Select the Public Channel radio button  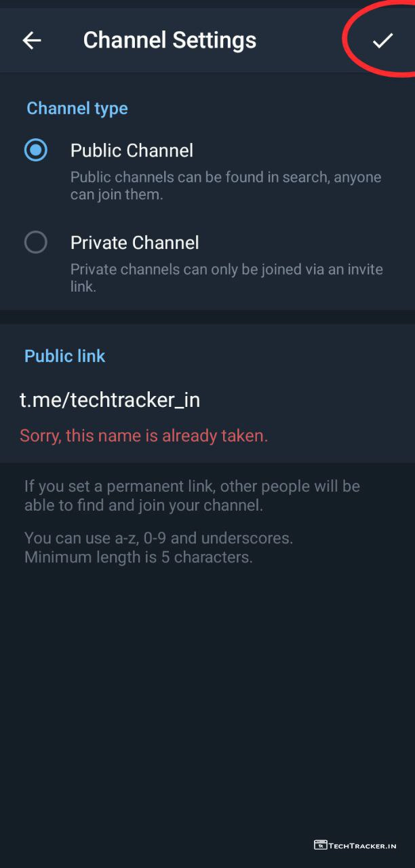(x=36, y=150)
